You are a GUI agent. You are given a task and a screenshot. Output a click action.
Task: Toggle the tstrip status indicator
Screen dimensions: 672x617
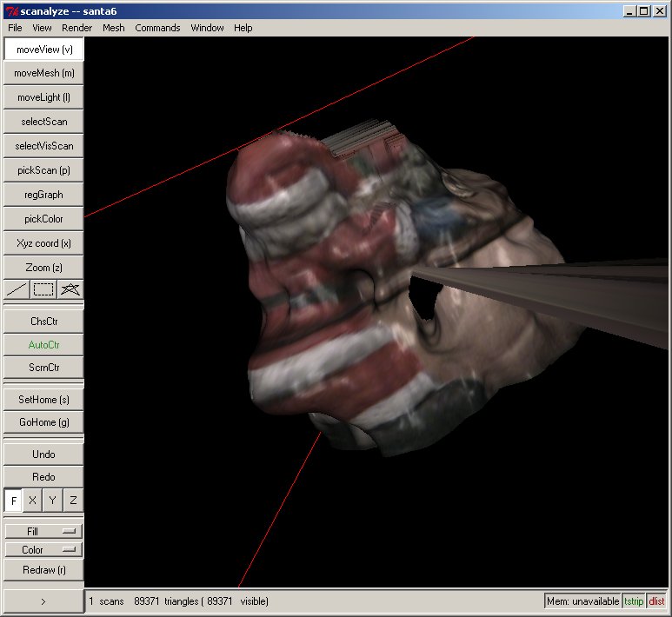pyautogui.click(x=634, y=601)
